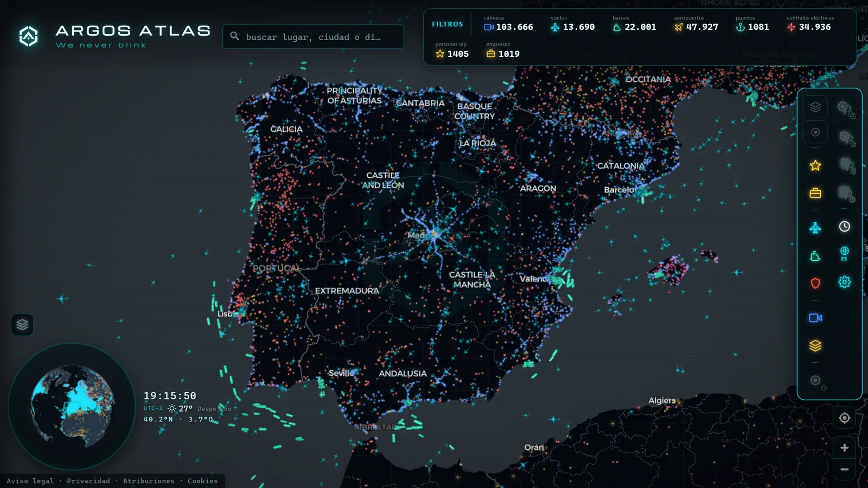The image size is (868, 488).
Task: Click the Argos Atlas logo icon
Action: pos(28,36)
